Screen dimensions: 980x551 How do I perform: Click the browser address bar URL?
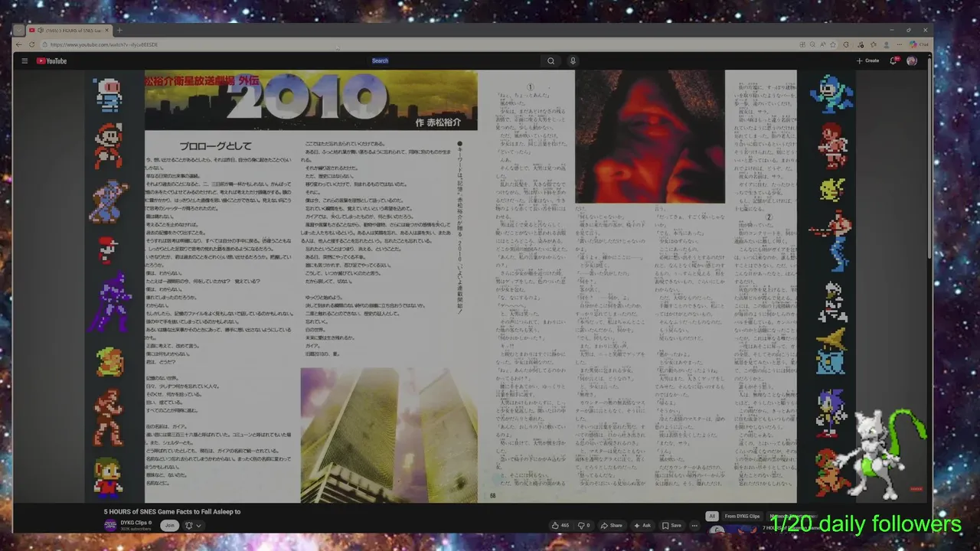(x=104, y=44)
